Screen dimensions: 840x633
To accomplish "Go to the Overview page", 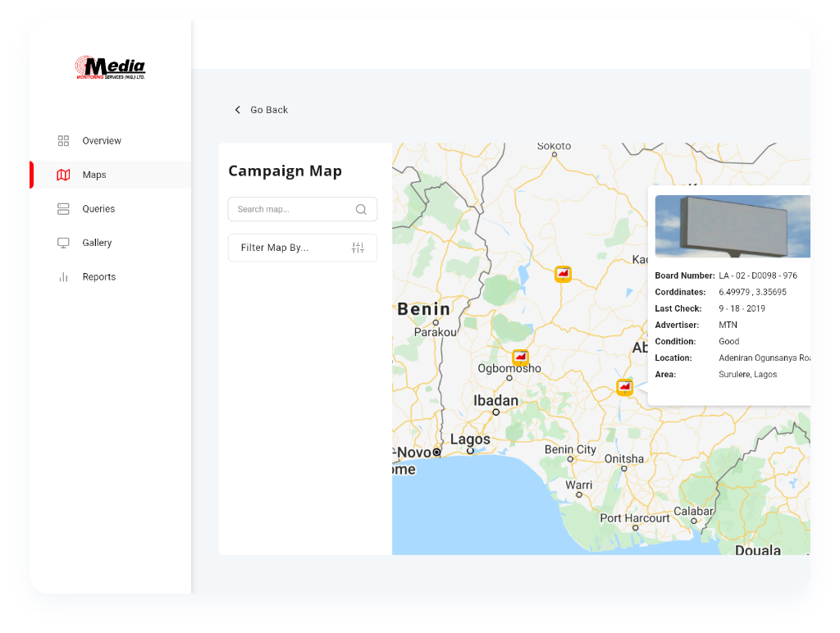I will 102,141.
